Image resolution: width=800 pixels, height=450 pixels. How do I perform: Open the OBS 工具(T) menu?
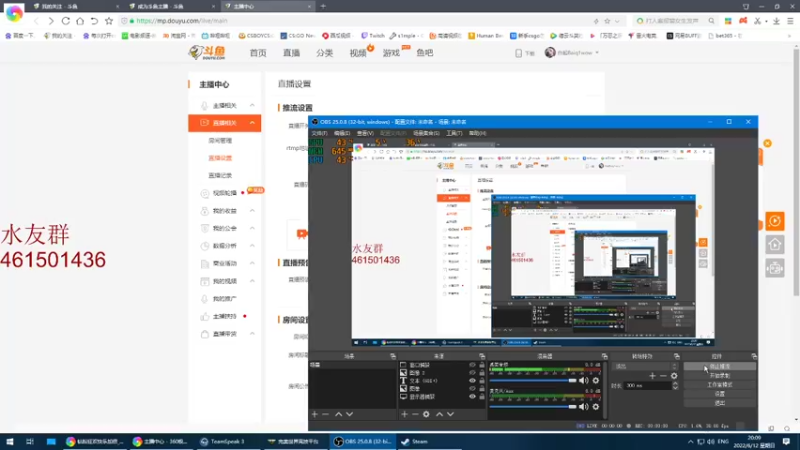(x=454, y=133)
